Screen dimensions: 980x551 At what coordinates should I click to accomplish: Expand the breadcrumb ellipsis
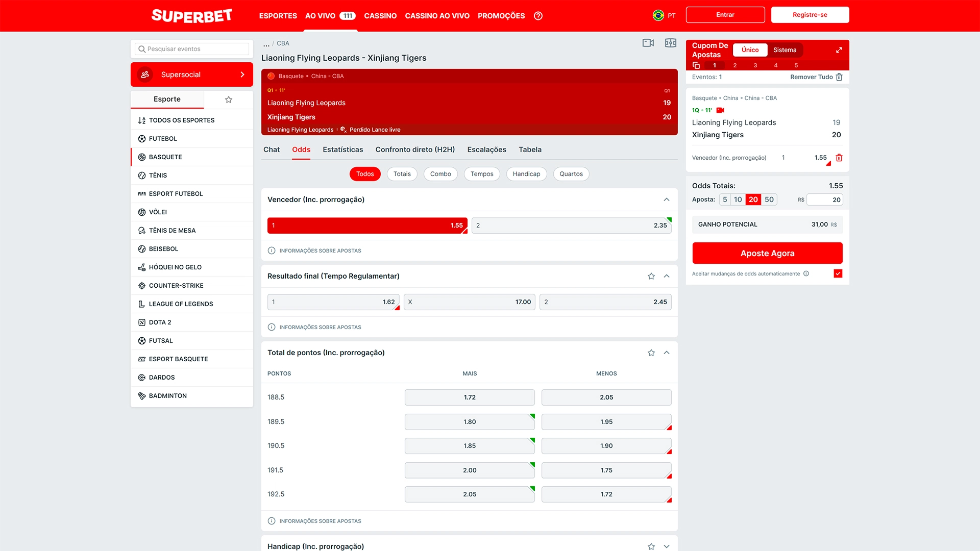(266, 44)
